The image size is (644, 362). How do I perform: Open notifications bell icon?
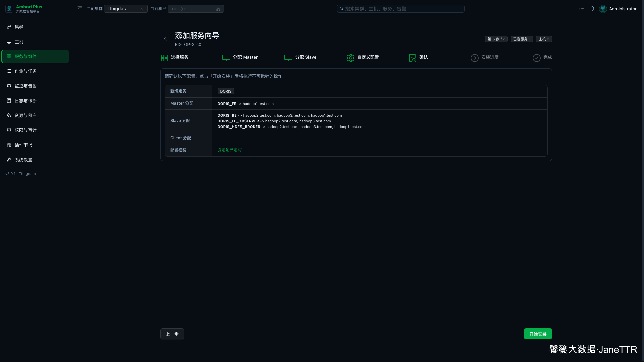592,9
